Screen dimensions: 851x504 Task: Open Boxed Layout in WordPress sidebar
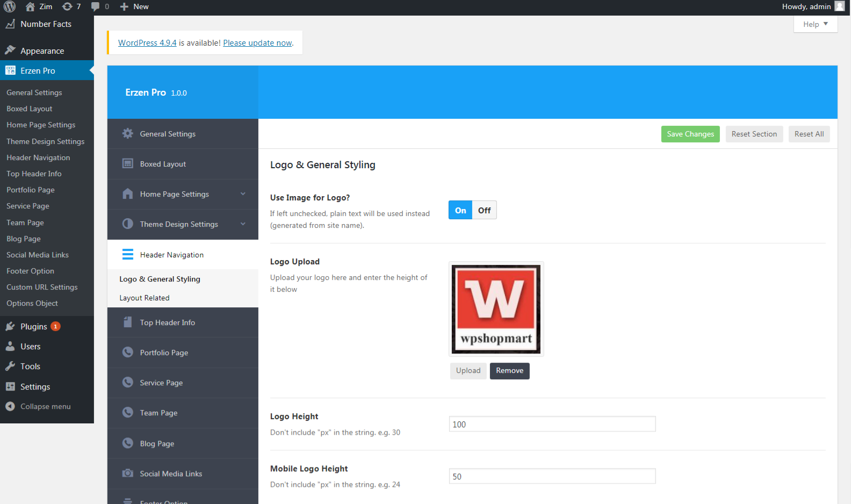coord(30,109)
